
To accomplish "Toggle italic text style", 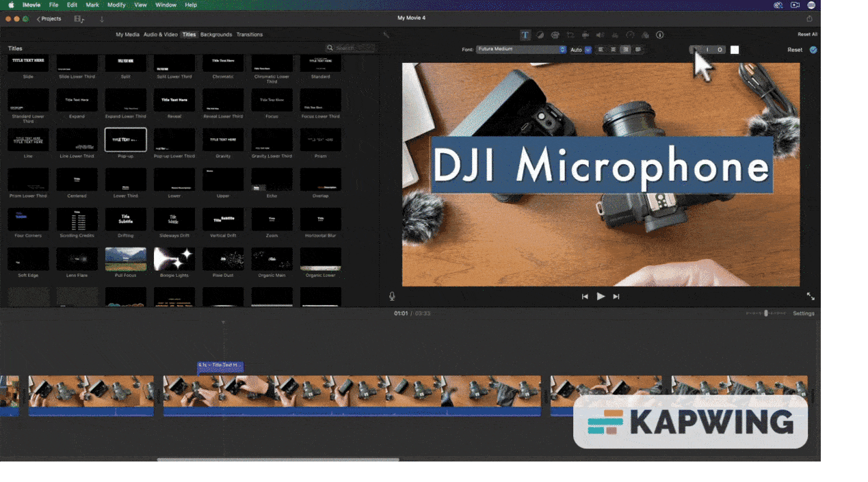I will (x=708, y=50).
